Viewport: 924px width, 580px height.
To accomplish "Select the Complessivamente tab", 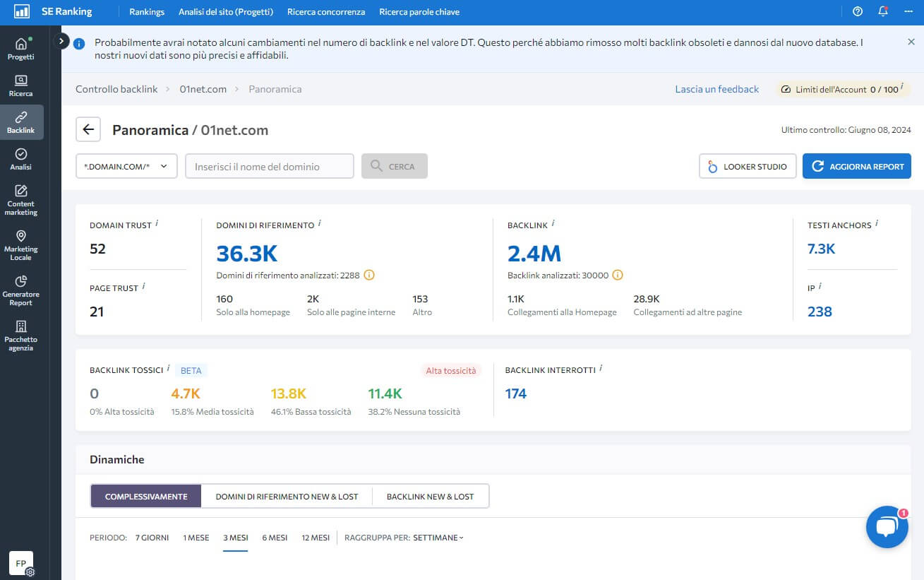I will coord(146,496).
